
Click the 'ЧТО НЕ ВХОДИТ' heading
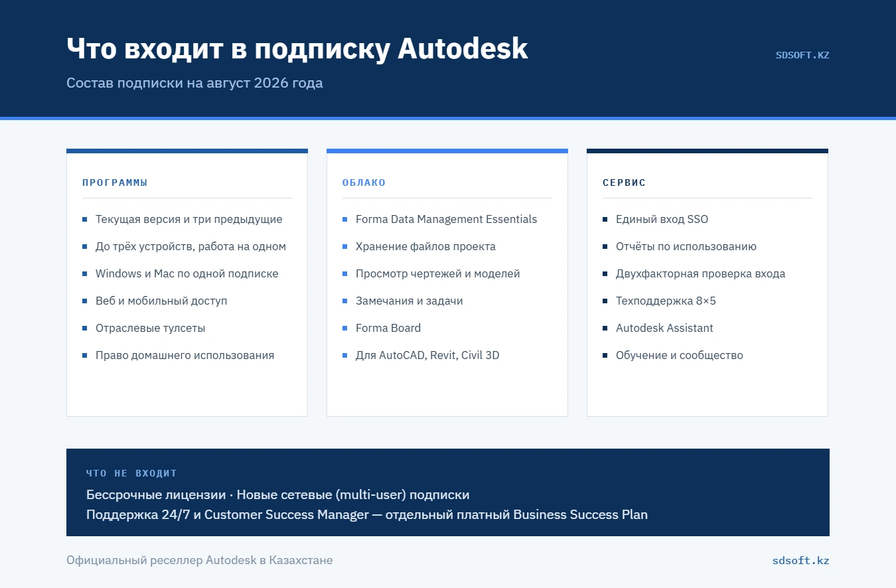[131, 473]
